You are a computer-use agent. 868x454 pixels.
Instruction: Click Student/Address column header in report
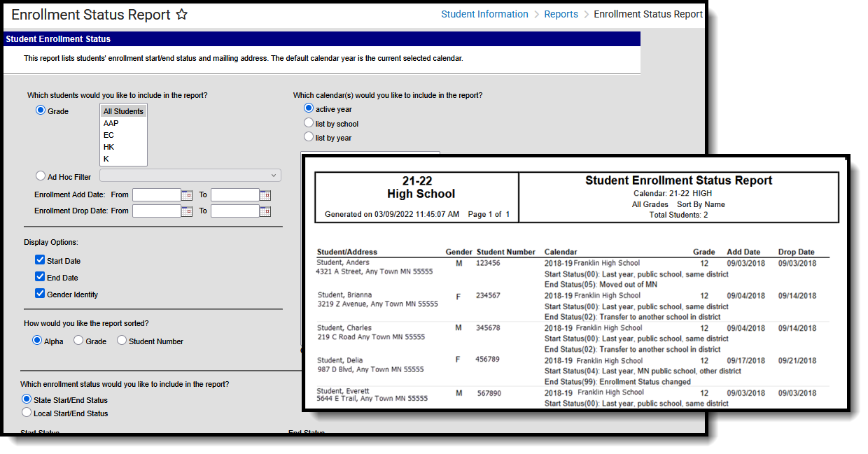point(347,252)
